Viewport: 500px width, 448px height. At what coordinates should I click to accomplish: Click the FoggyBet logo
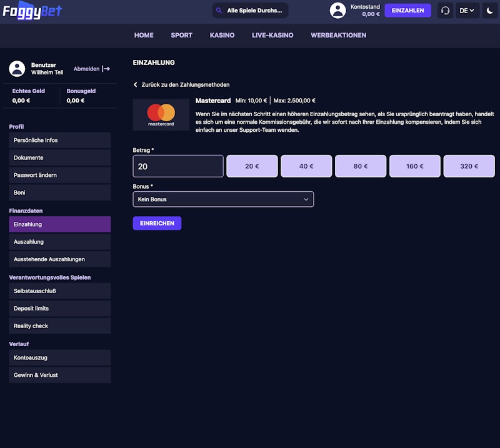tap(32, 11)
